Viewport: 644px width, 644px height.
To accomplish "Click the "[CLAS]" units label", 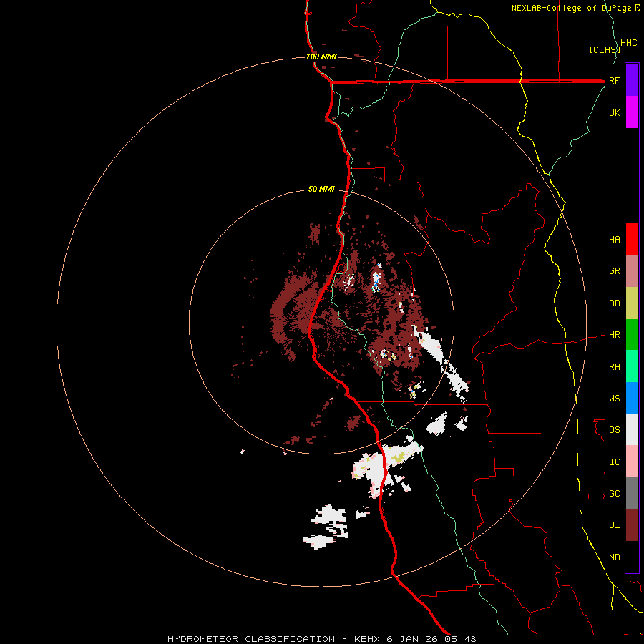I will coord(604,49).
